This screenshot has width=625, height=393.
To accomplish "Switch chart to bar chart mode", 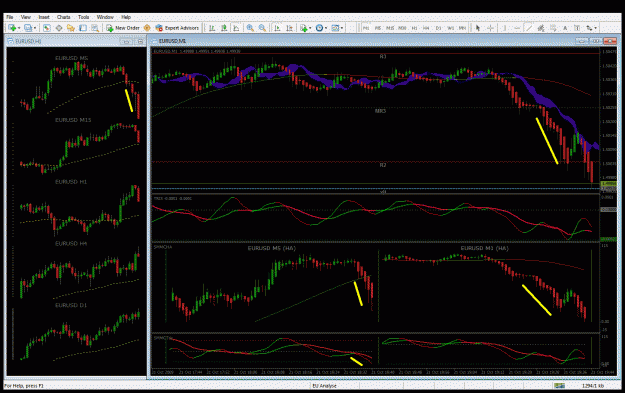I will point(212,28).
